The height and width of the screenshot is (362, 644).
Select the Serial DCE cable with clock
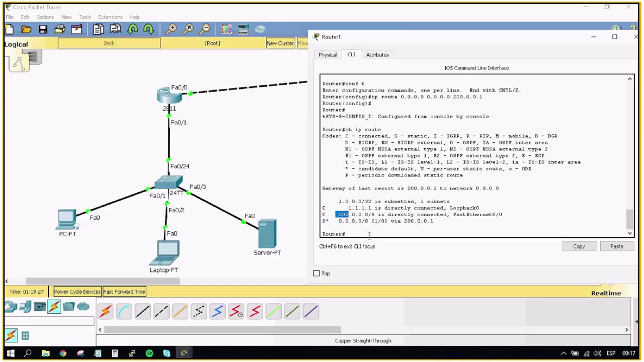click(x=236, y=312)
